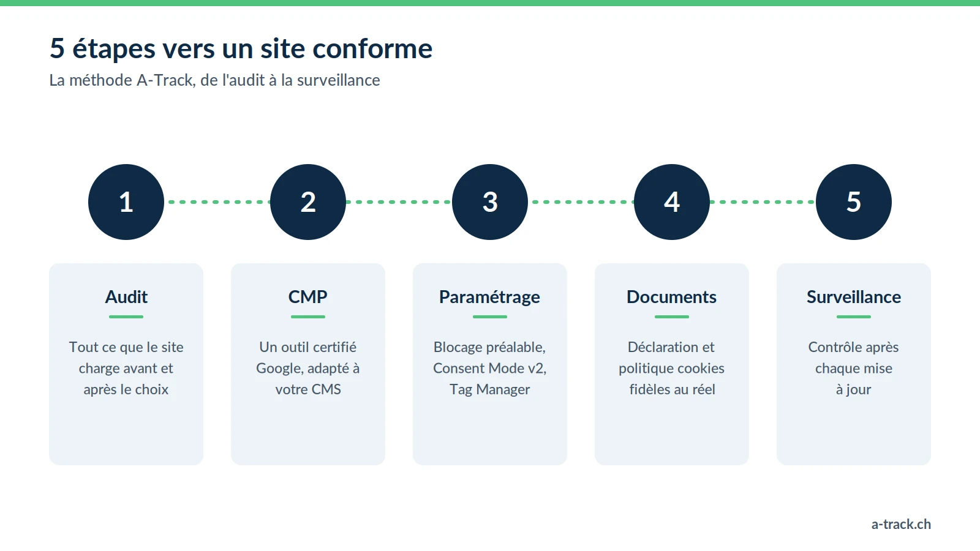Select the step 3 numbered circle
Screen dimensions: 980x551
click(490, 202)
